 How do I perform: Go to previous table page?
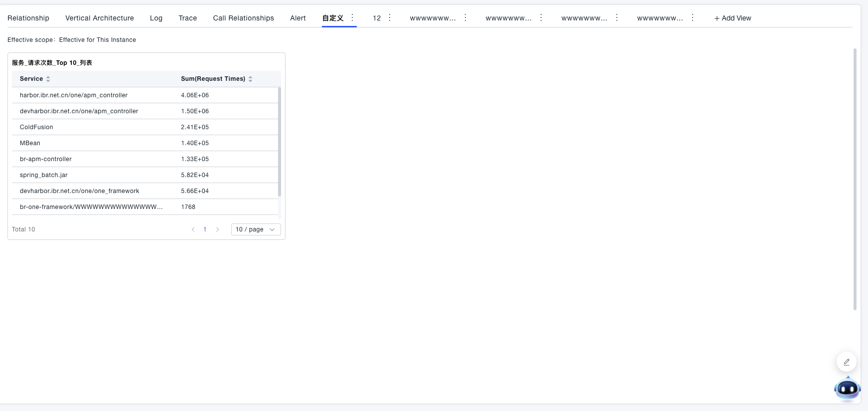click(x=193, y=229)
